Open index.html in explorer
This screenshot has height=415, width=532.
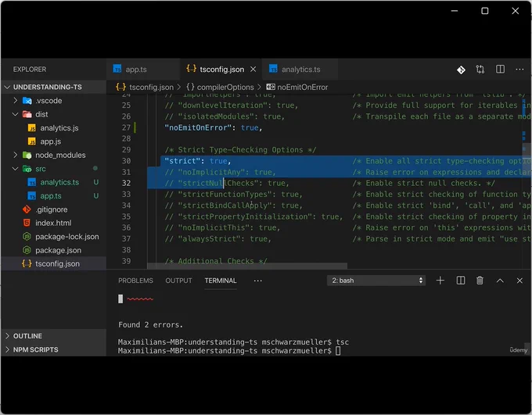pos(53,223)
